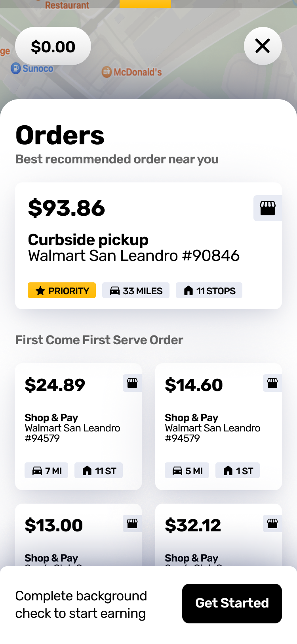Close the Orders panel with X button
The width and height of the screenshot is (297, 644).
(263, 46)
